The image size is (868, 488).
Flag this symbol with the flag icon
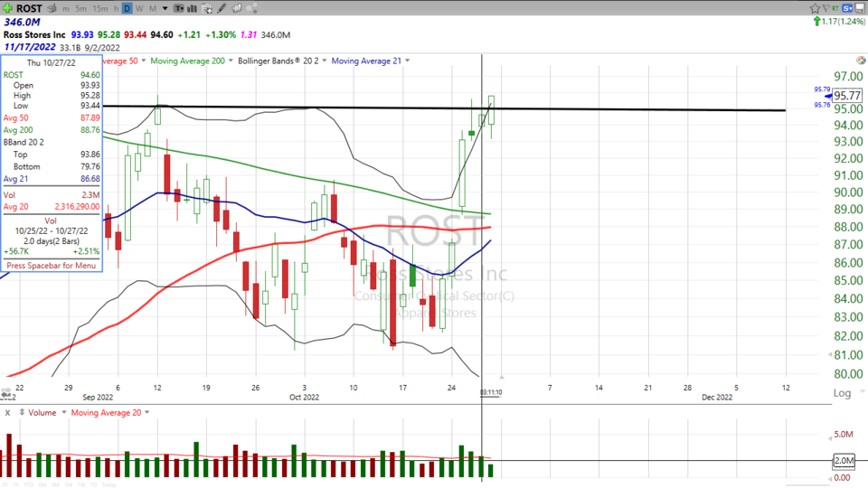(x=826, y=8)
